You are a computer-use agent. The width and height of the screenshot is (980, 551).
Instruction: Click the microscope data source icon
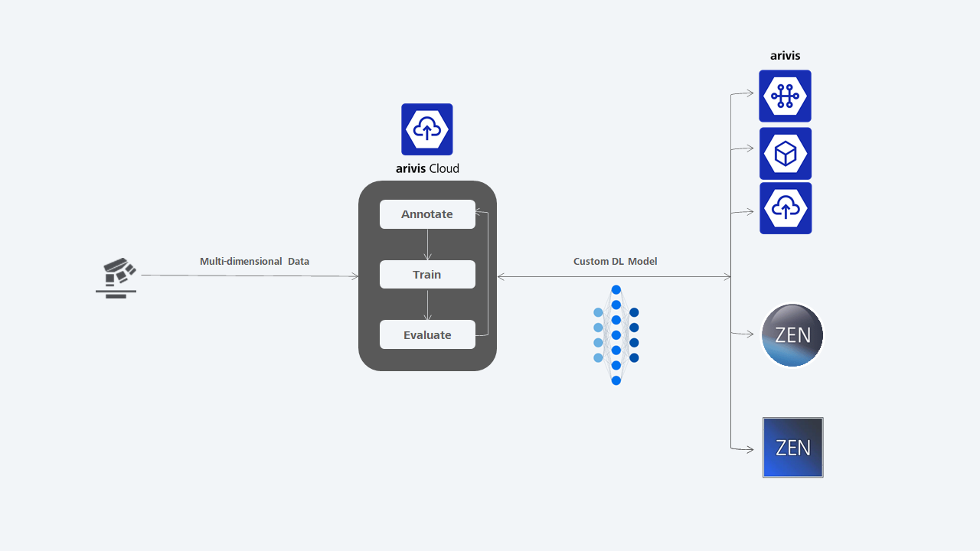[116, 278]
